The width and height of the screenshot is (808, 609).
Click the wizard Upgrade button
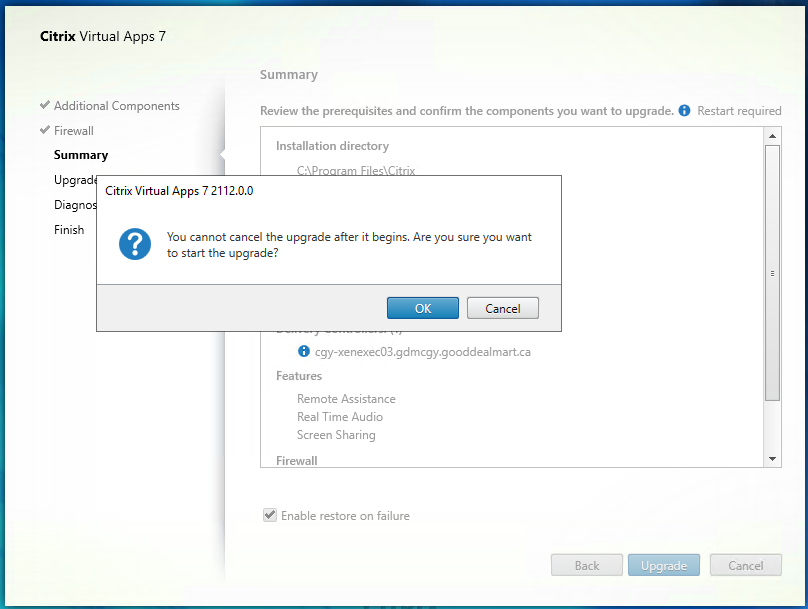664,565
